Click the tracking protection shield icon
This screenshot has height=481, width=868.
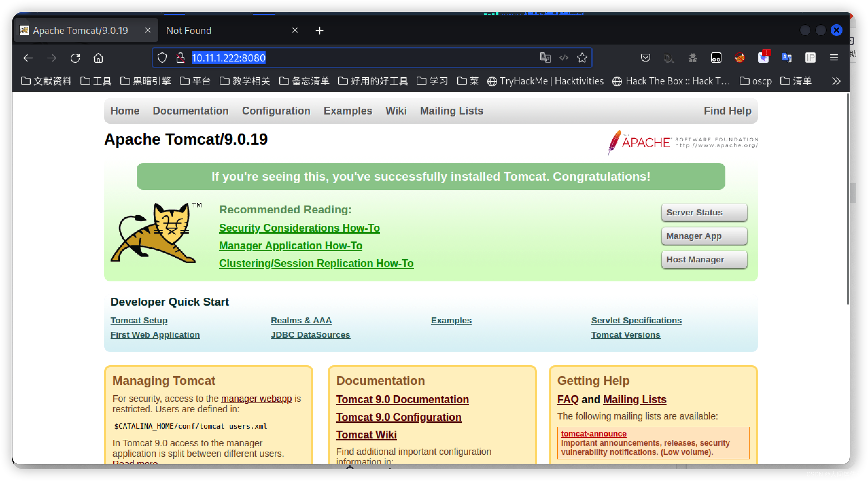click(x=162, y=58)
